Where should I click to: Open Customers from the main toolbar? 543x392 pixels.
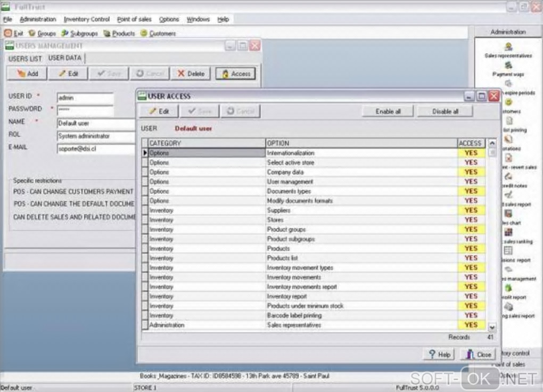pyautogui.click(x=158, y=33)
